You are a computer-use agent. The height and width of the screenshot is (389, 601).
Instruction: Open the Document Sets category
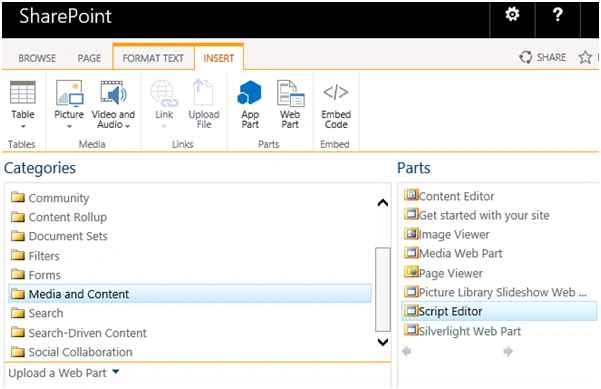coord(59,236)
